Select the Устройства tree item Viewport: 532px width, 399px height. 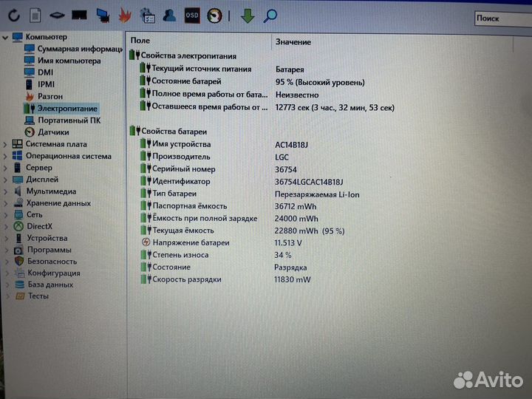[41, 238]
